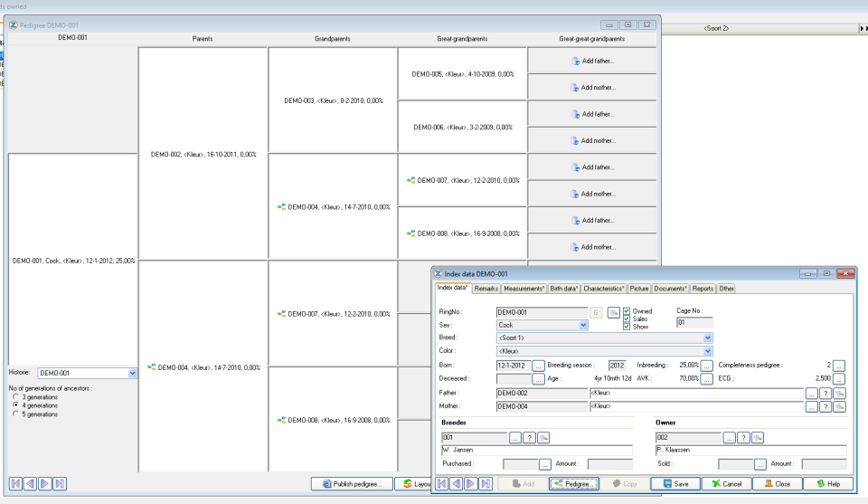Select 4 generations radio option
The image size is (868, 504).
tap(15, 404)
